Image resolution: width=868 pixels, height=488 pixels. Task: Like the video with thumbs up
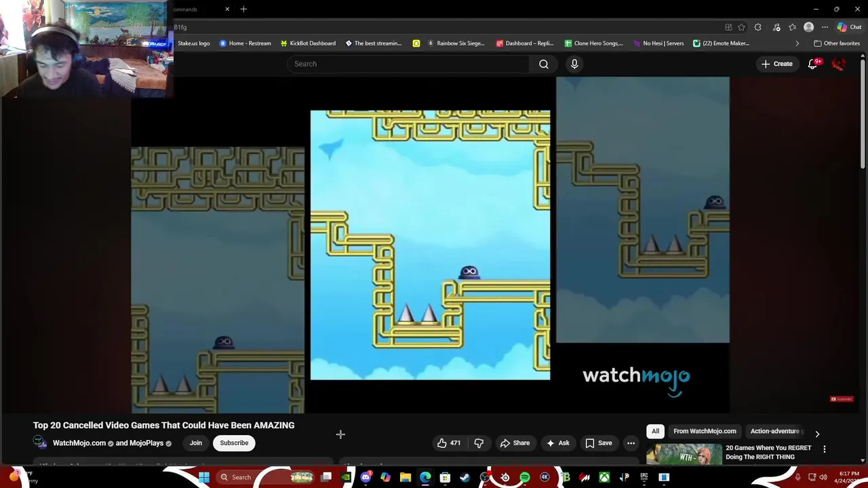pos(449,443)
